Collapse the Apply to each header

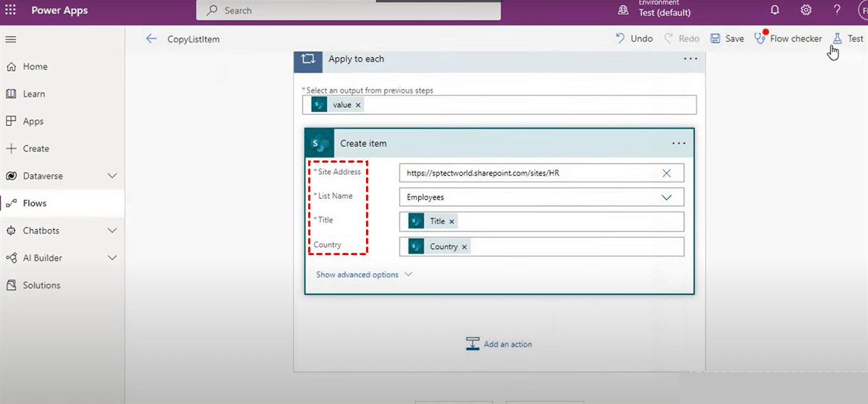click(499, 59)
